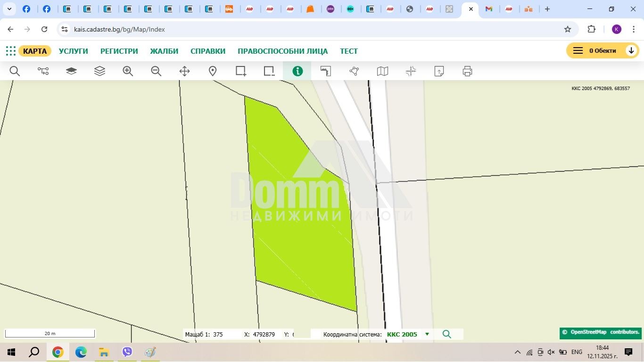This screenshot has height=362, width=644.
Task: Open the КKС 2005 coordinate system dropdown
Action: [427, 334]
